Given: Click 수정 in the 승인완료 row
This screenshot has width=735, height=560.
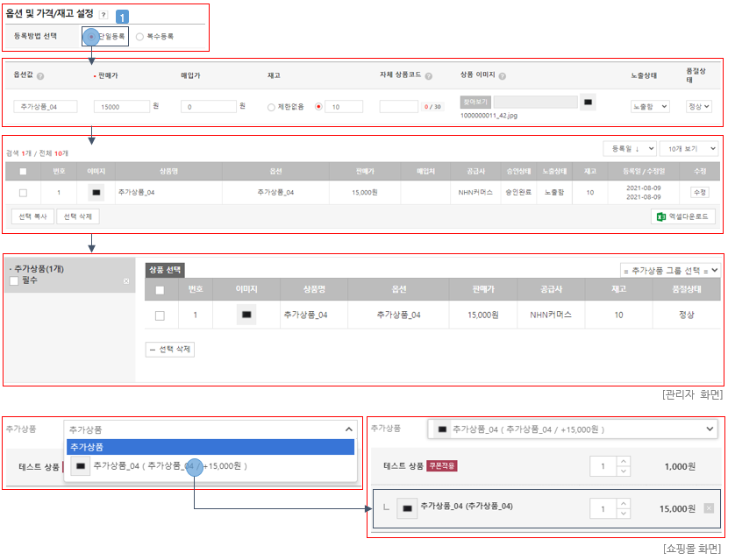Looking at the screenshot, I should click(x=699, y=193).
